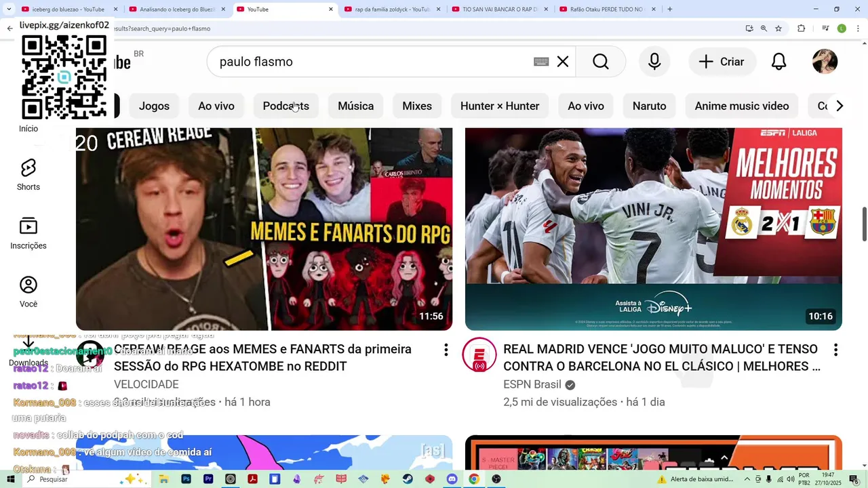
Task: Go to Shorts in the sidebar
Action: pyautogui.click(x=28, y=175)
